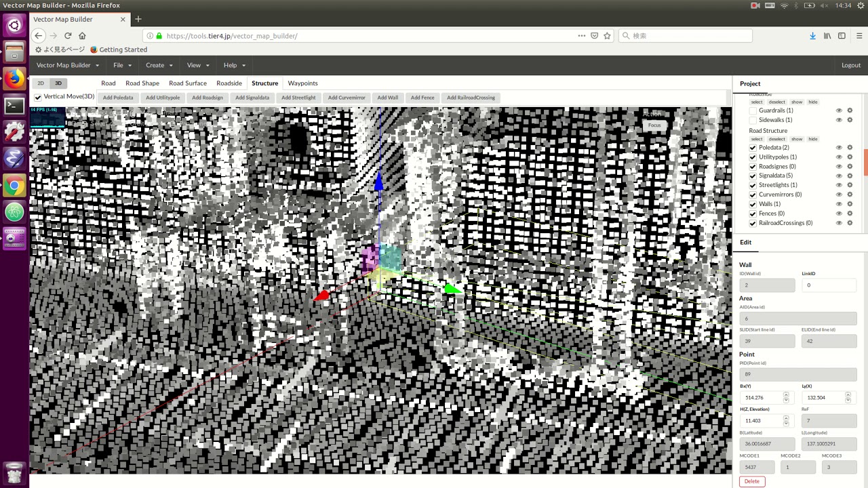This screenshot has width=868, height=488.
Task: Click eye icon for Sidewalks row
Action: click(x=839, y=120)
